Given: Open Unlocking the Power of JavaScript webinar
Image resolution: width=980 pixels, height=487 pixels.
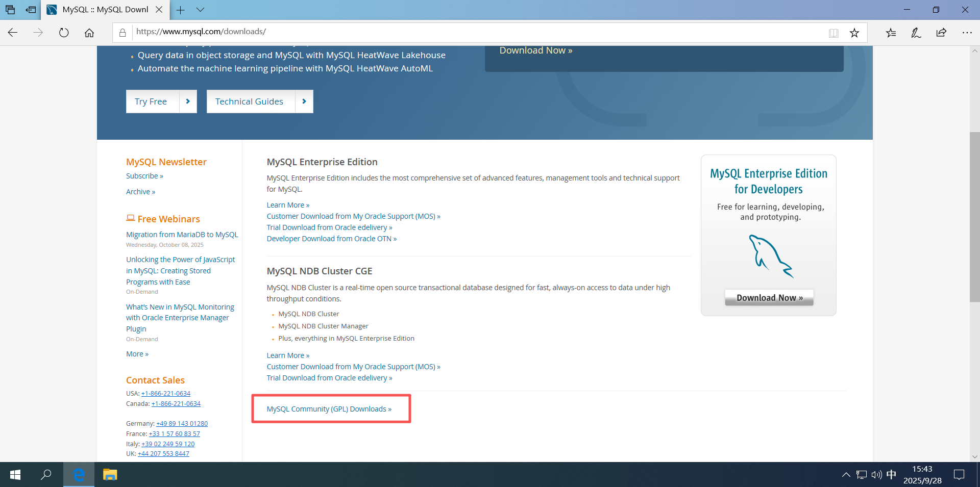Looking at the screenshot, I should coord(180,271).
